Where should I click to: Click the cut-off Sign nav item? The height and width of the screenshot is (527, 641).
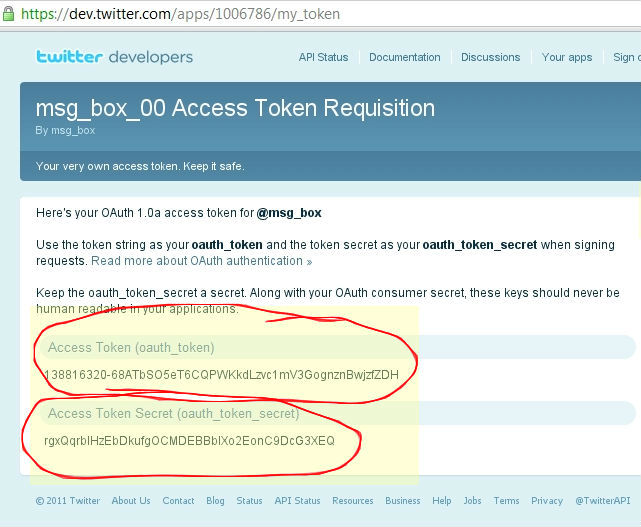coord(627,57)
